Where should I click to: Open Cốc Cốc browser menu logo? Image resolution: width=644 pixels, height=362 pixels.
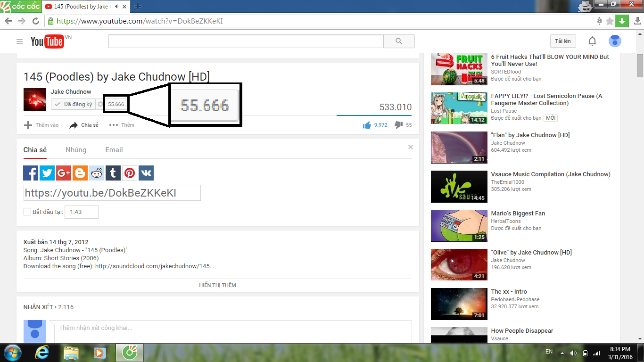pos(20,6)
